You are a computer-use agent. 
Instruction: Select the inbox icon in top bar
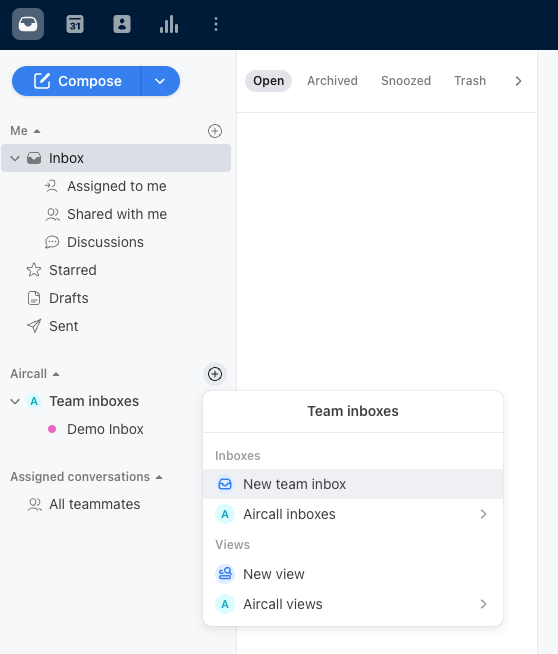(28, 24)
